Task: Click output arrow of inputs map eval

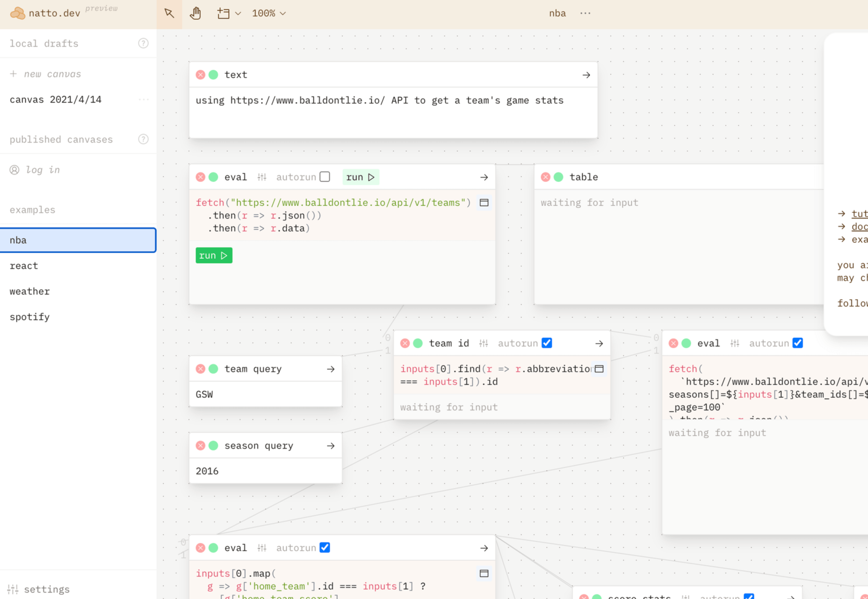Action: coord(484,548)
